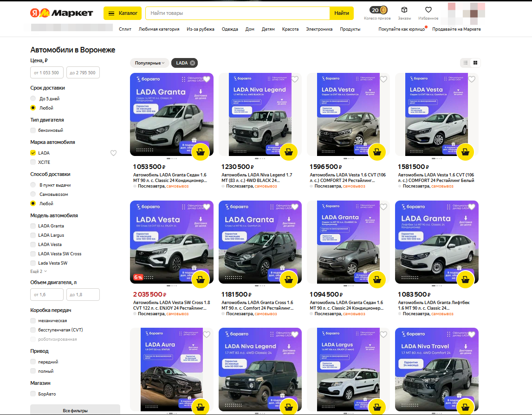Select the 'До 5 дней' delivery time radio

coord(33,98)
